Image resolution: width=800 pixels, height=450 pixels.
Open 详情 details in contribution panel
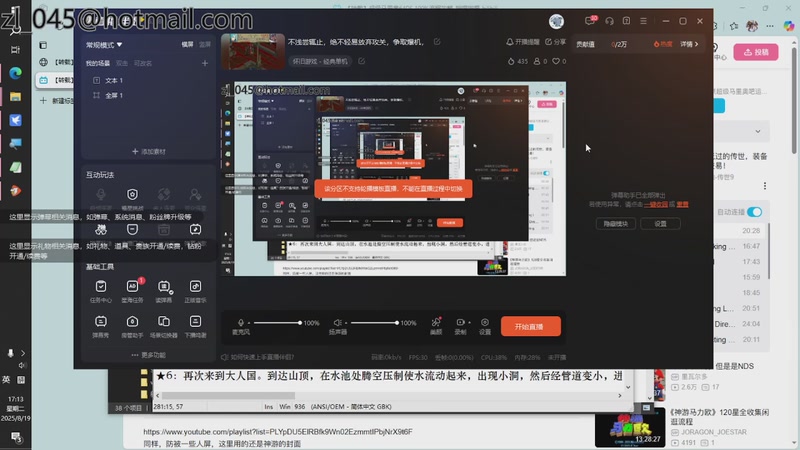pyautogui.click(x=689, y=44)
